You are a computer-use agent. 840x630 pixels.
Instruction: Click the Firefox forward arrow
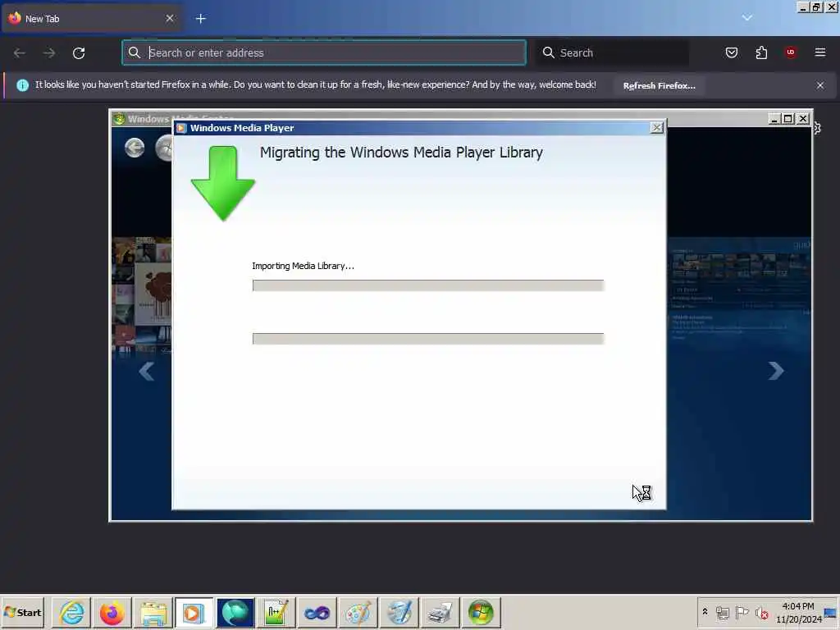coord(49,52)
